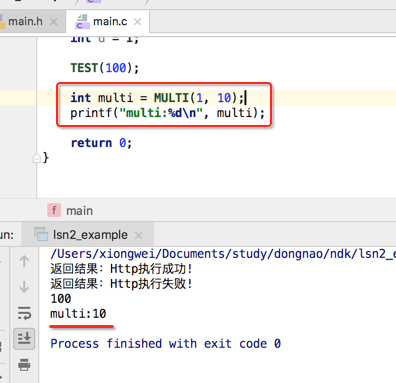Close the main.h tab
This screenshot has width=396, height=383.
tap(54, 22)
